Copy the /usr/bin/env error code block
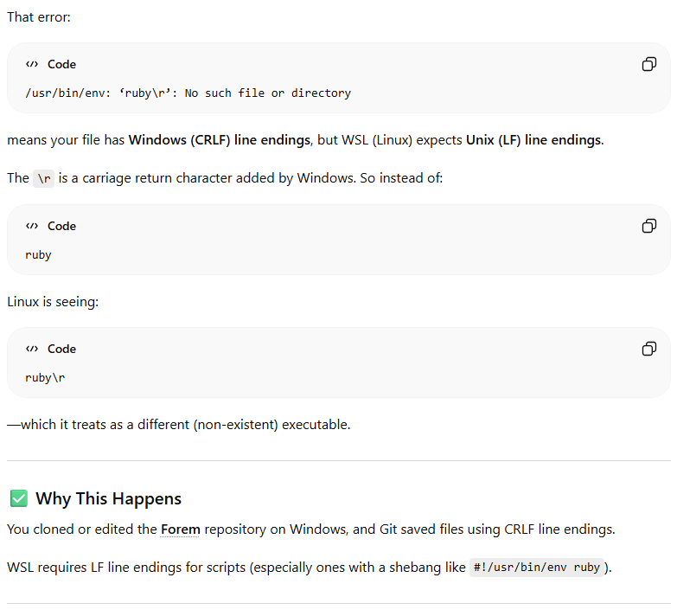Viewport: 677px width, 616px height. pyautogui.click(x=649, y=64)
